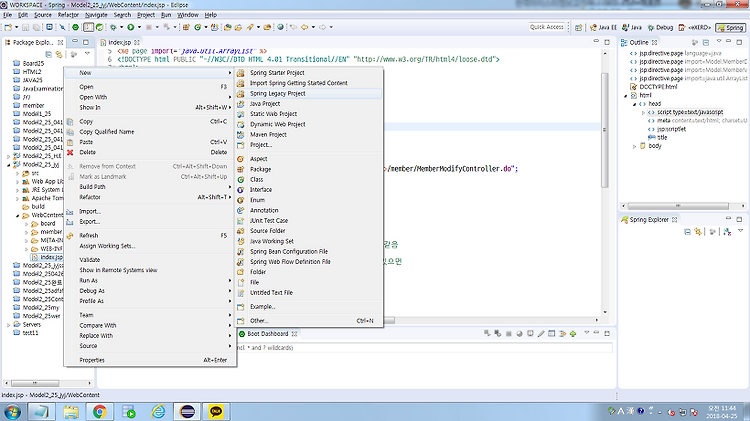Expand the Open With submenu
This screenshot has width=750, height=421.
click(150, 97)
